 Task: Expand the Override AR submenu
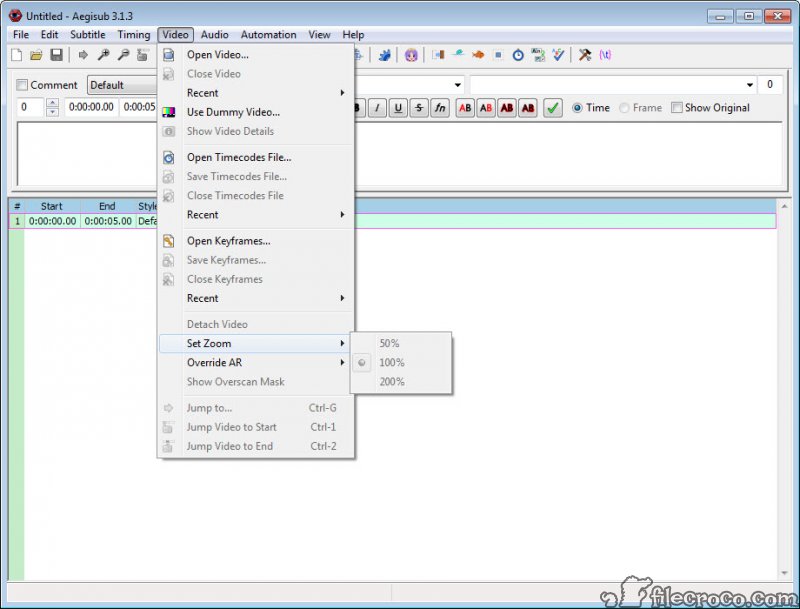(257, 363)
